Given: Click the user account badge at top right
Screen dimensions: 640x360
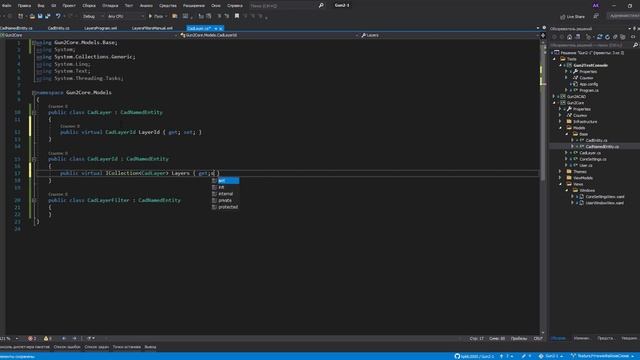Looking at the screenshot, I should click(596, 6).
